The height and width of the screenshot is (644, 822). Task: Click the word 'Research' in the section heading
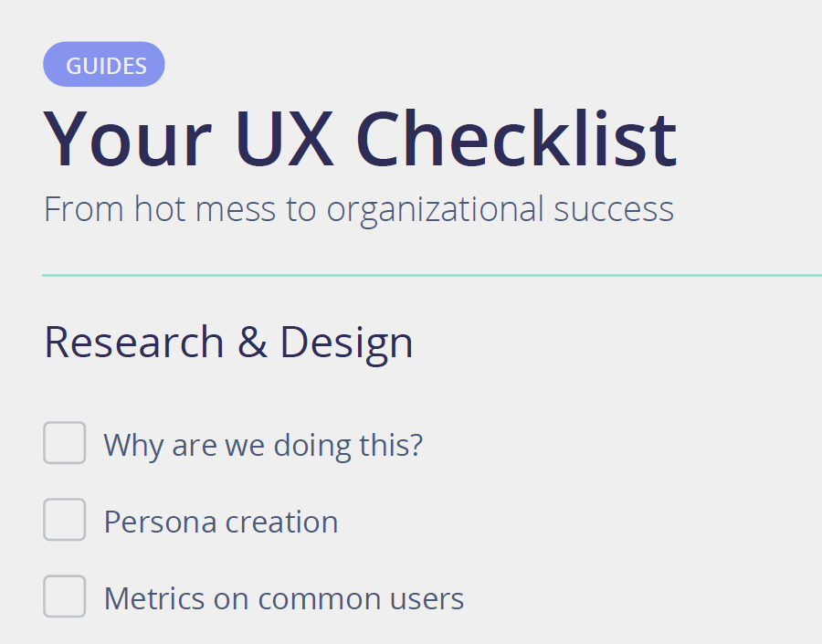pos(134,343)
